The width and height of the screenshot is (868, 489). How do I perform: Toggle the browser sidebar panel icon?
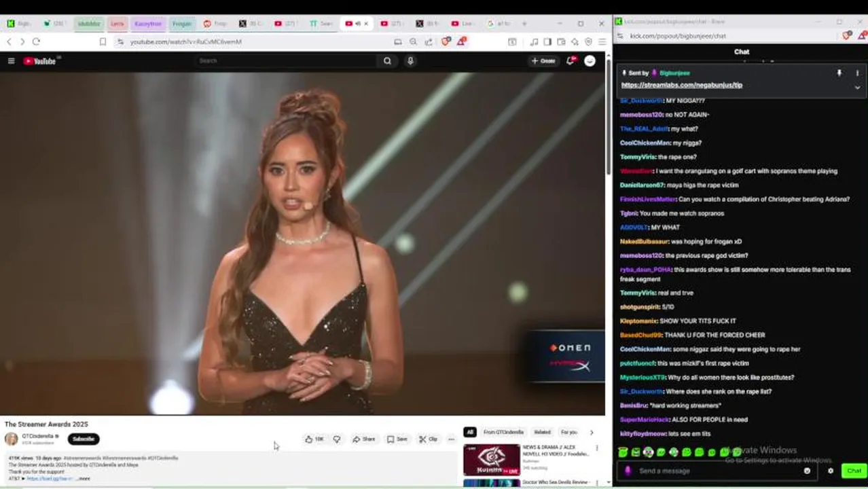[547, 41]
